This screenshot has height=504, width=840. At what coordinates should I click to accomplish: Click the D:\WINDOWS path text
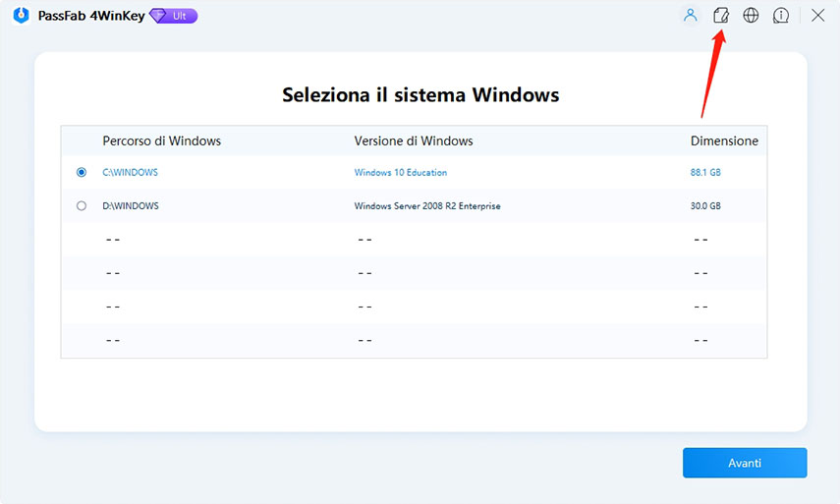tap(131, 206)
